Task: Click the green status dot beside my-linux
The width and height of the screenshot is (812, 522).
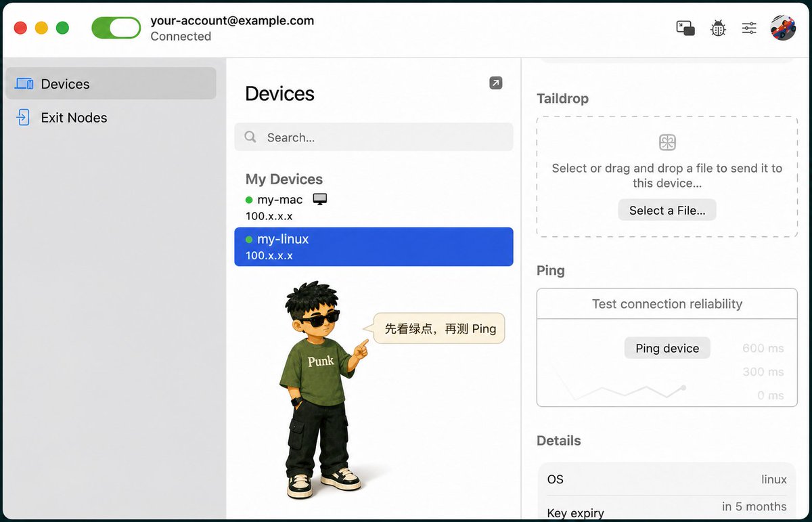Action: (x=249, y=239)
